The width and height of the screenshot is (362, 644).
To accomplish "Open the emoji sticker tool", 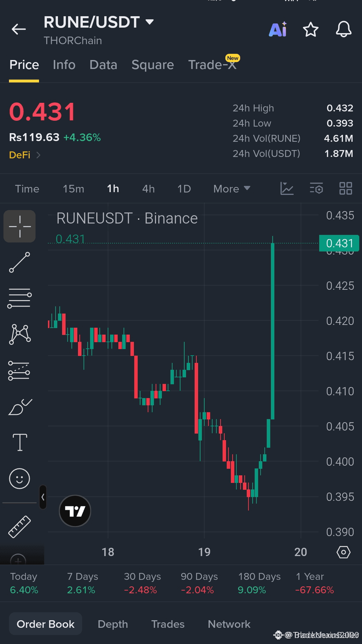I will (x=20, y=478).
